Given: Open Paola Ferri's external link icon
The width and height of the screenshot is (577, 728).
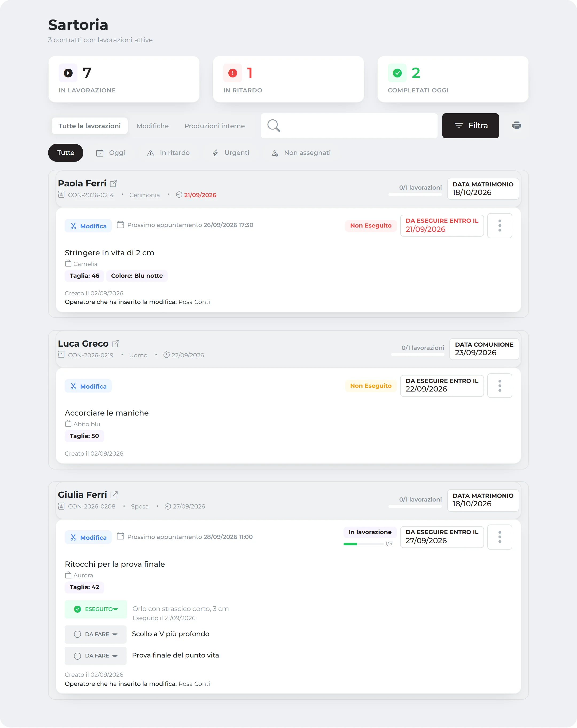Looking at the screenshot, I should pos(114,183).
